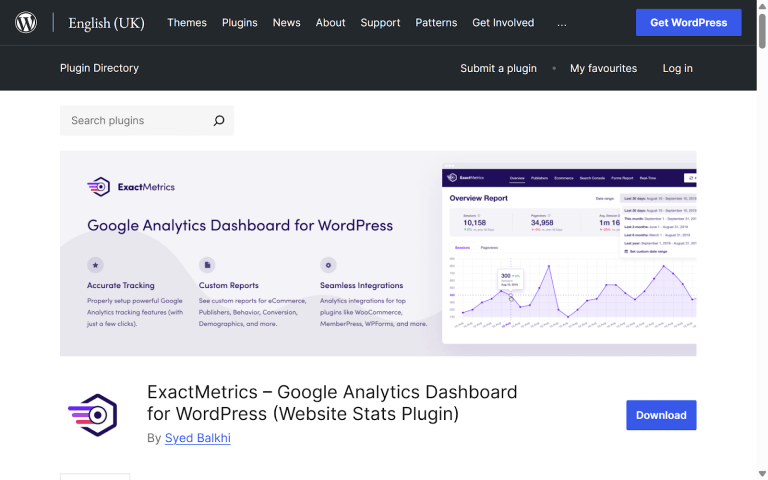Go to the News menu item
Screen dimensions: 768x480
pyautogui.click(x=287, y=23)
